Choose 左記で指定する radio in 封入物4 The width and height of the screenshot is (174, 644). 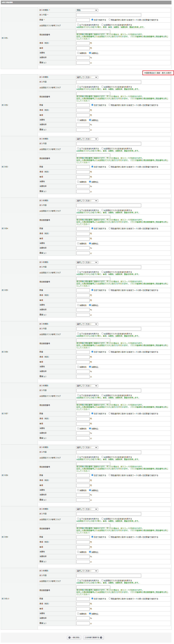(x=92, y=228)
